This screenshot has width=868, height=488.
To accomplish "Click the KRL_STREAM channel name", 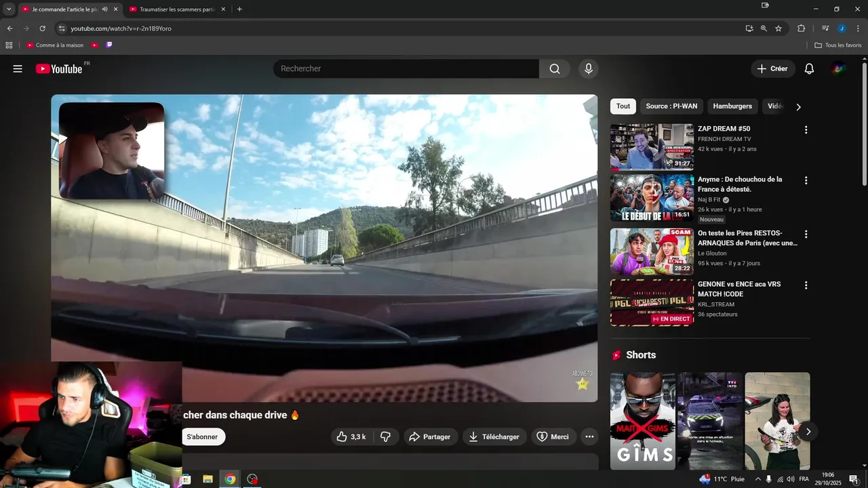I will point(716,304).
